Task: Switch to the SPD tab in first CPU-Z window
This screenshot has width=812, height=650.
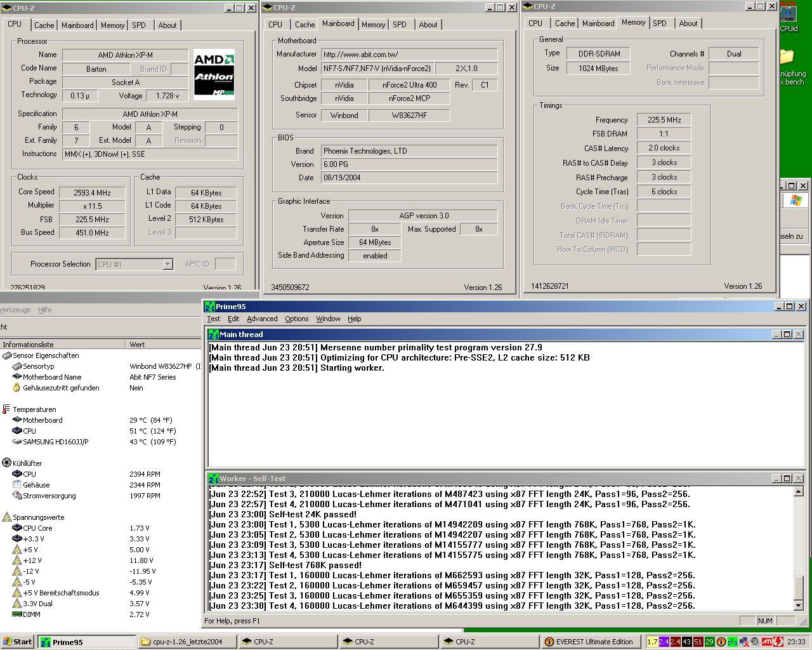Action: click(x=139, y=25)
